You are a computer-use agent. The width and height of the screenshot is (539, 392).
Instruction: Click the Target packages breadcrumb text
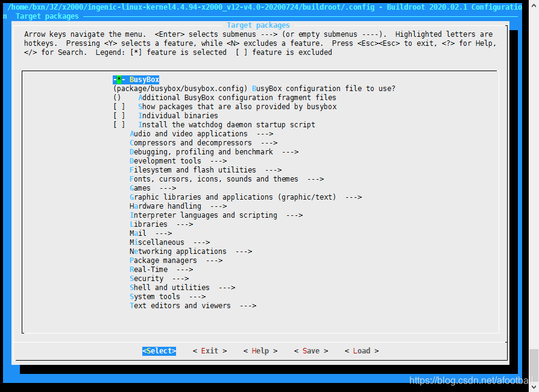pos(47,16)
